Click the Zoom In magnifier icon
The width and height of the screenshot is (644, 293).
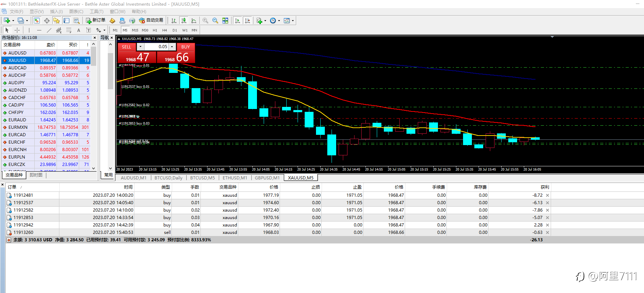click(205, 21)
